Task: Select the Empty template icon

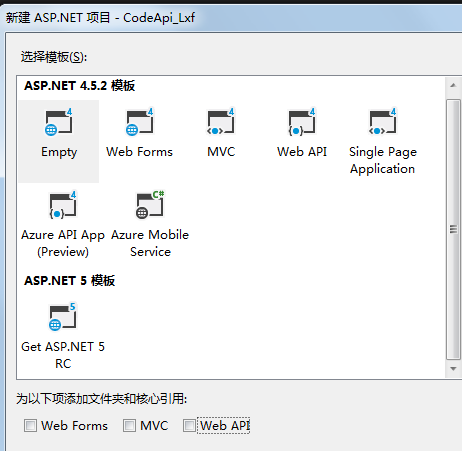Action: (59, 122)
